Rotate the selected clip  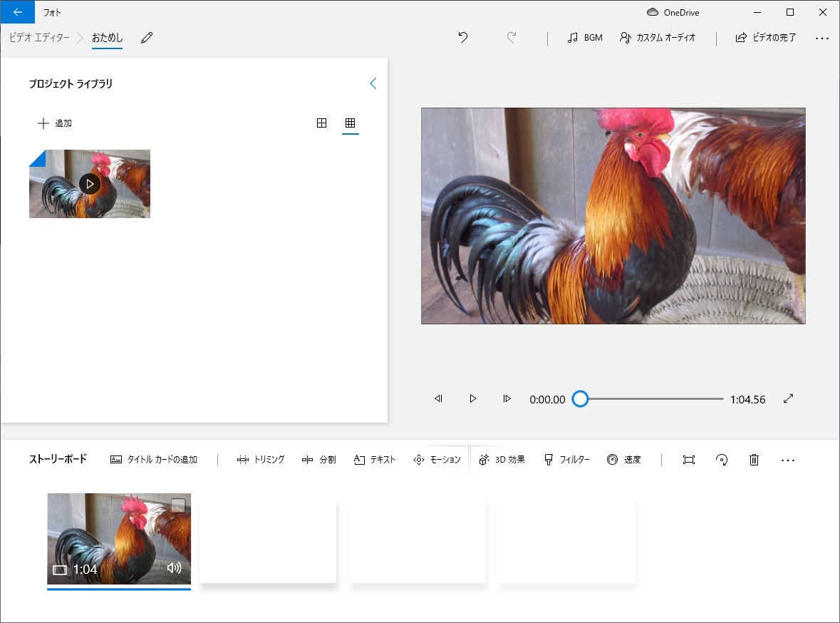pos(722,460)
